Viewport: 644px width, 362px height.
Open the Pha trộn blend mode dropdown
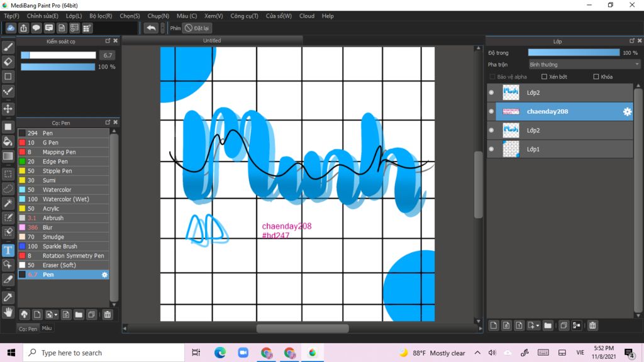584,65
